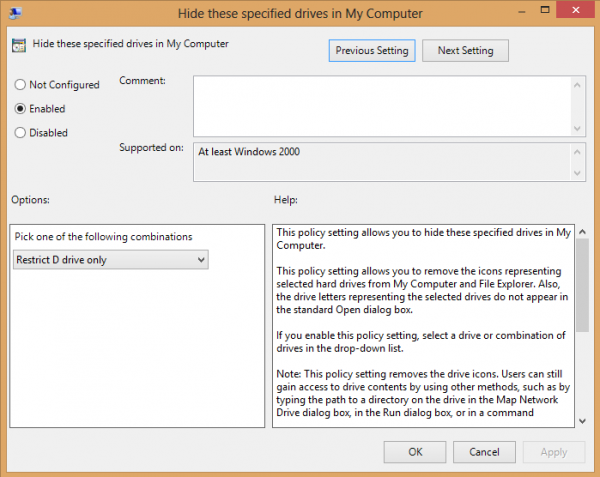Screen dimensions: 600x477
Task: Choose the Disabled radio button
Action: pos(21,132)
